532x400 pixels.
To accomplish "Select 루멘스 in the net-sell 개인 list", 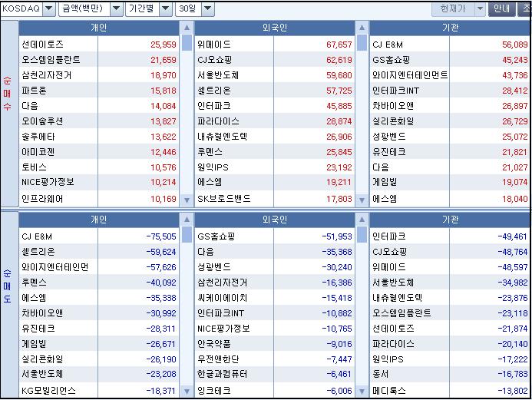I will coord(34,283).
